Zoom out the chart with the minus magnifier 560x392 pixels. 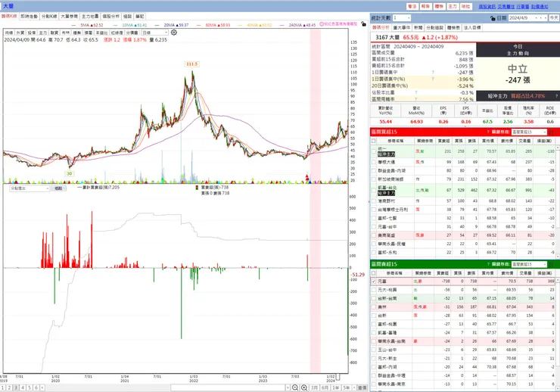pyautogui.click(x=295, y=387)
